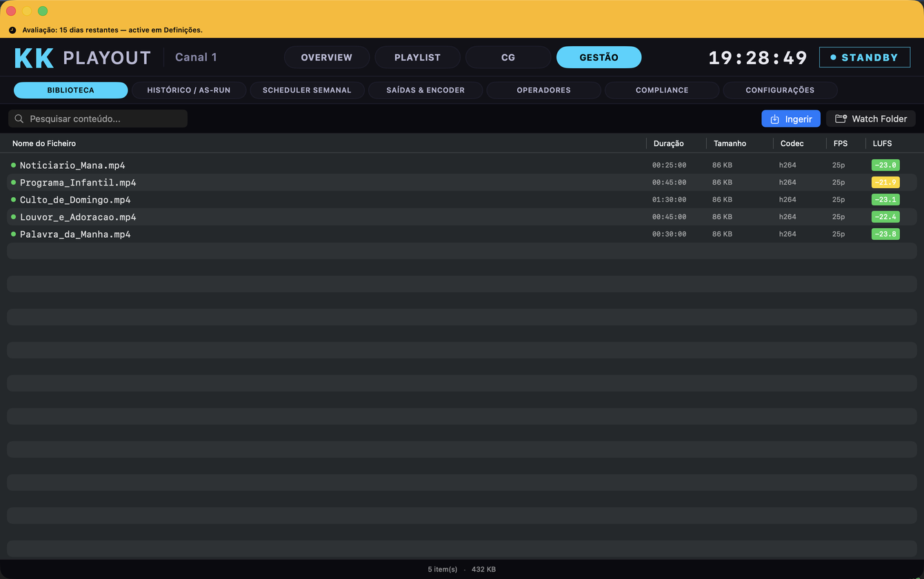The image size is (924, 579).
Task: Click green status dot for Culto_de_Domingo.mp4
Action: 13,200
